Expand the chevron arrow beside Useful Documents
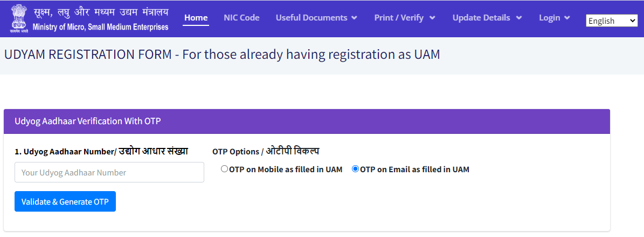 (355, 18)
